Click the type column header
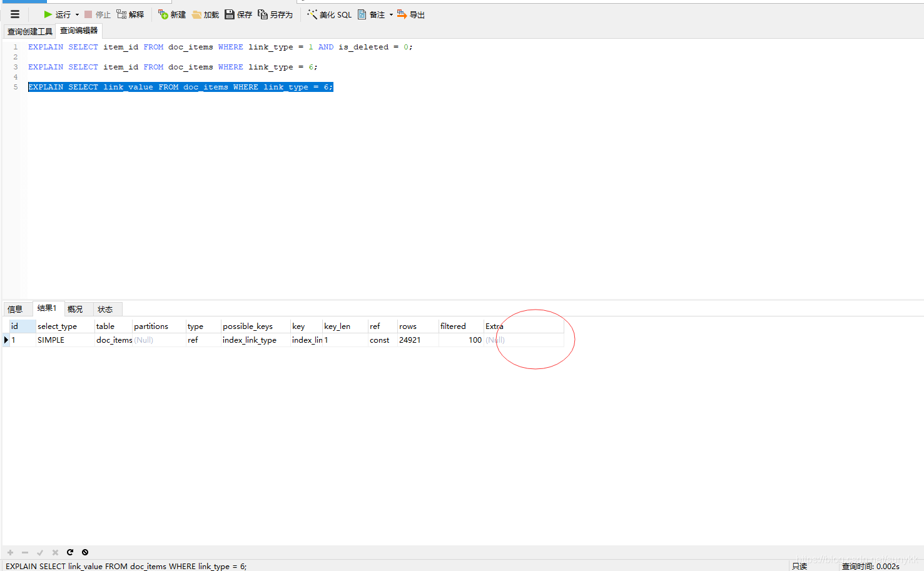 pos(203,326)
